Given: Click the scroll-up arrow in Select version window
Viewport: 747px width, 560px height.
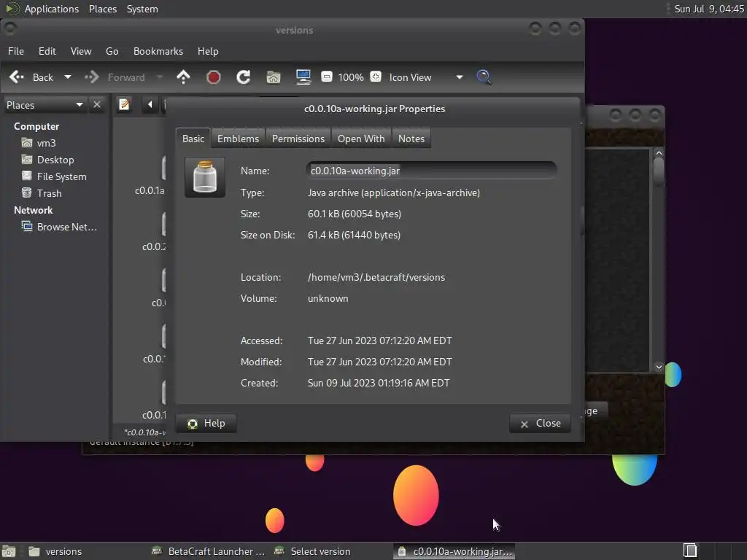Looking at the screenshot, I should (659, 153).
